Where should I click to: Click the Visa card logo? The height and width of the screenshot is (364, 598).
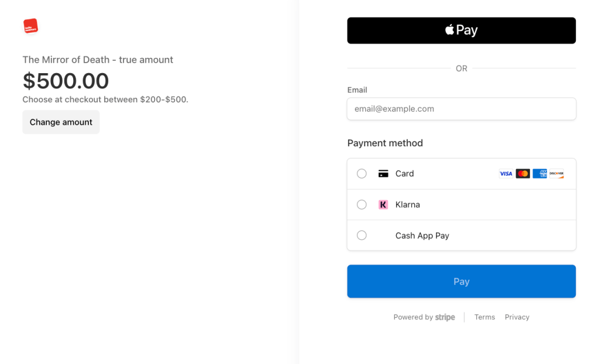(506, 174)
